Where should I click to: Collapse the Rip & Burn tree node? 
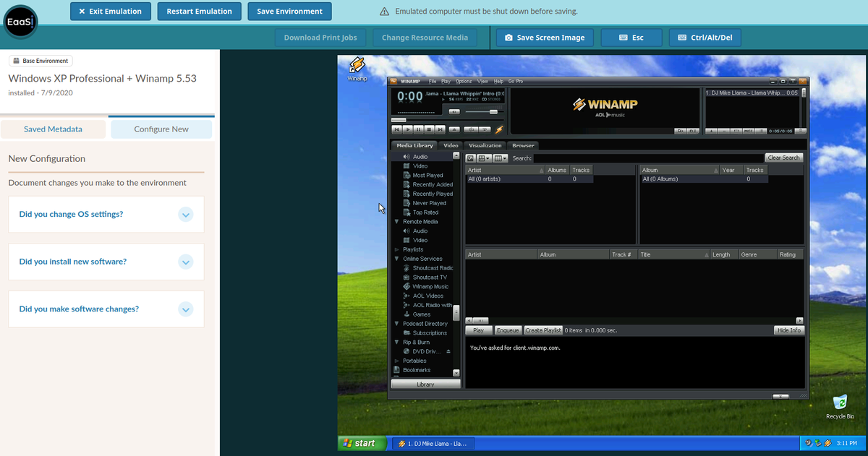coord(396,343)
